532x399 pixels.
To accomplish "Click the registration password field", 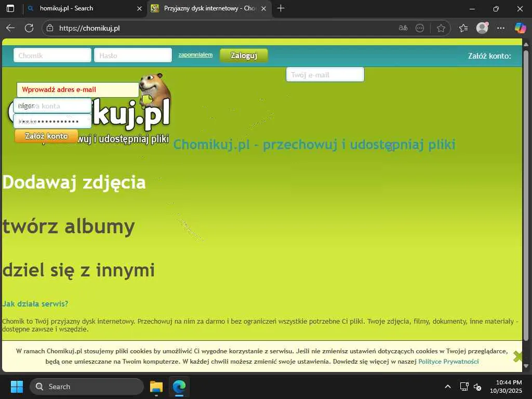I will click(52, 121).
